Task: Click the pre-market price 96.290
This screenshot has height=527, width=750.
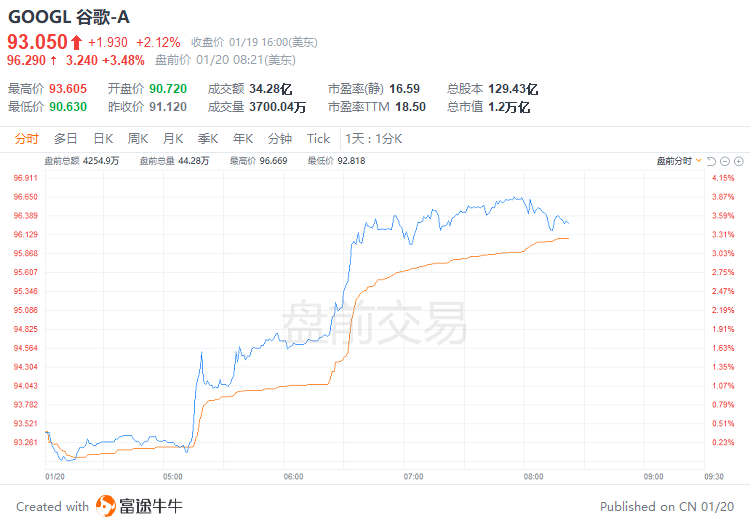Action: tap(26, 60)
